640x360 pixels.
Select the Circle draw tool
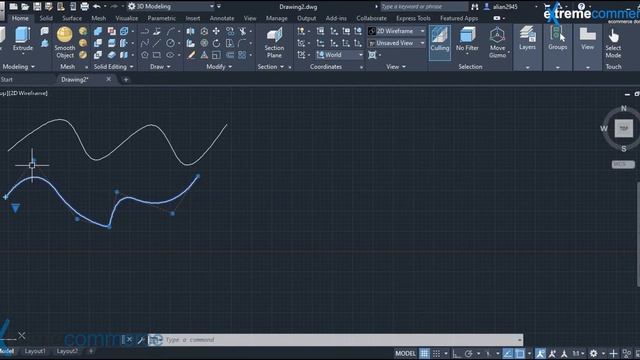pyautogui.click(x=170, y=43)
